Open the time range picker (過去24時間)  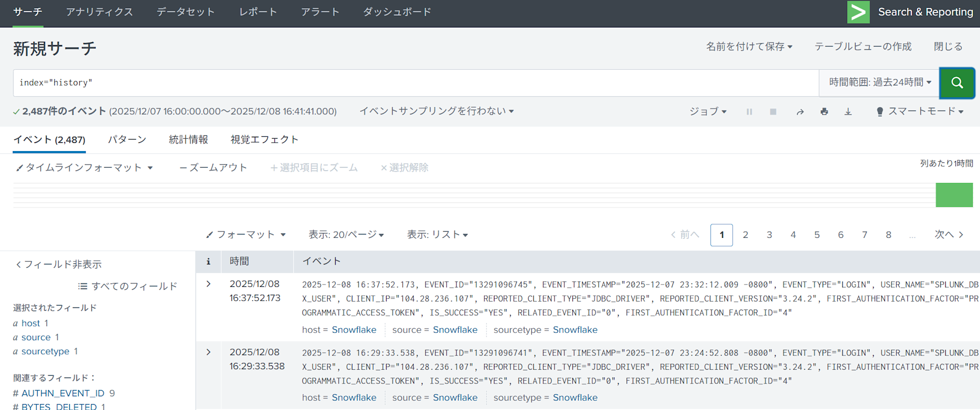click(880, 82)
